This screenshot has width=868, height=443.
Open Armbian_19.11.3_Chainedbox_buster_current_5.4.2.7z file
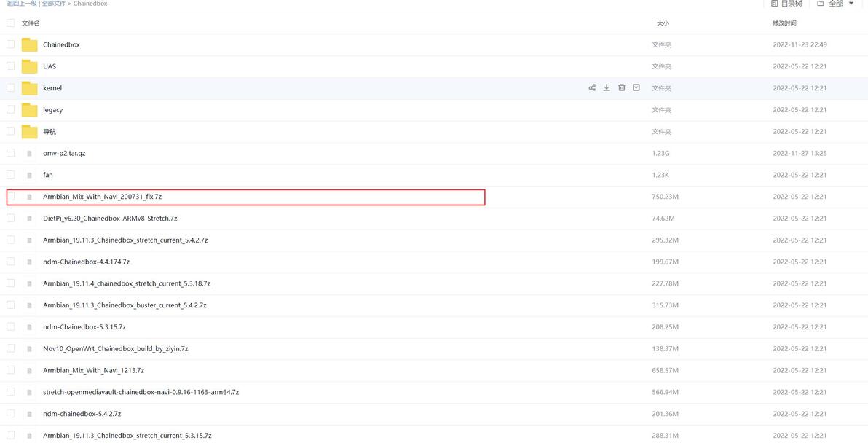(x=125, y=305)
